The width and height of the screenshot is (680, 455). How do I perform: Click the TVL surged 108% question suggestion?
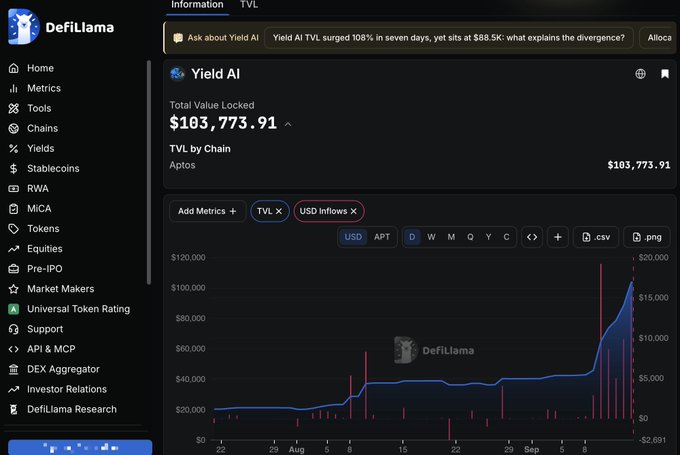pos(448,38)
